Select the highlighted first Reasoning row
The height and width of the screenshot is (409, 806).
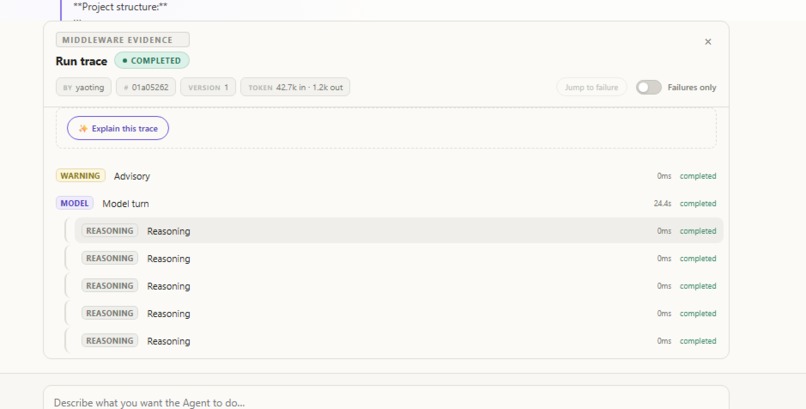399,231
